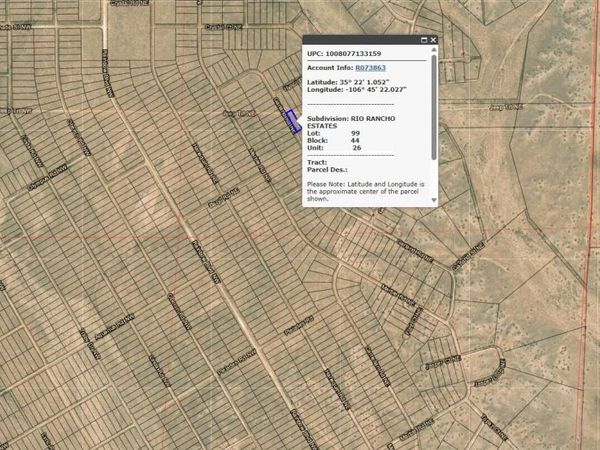Click the Unit value 26

357,148
